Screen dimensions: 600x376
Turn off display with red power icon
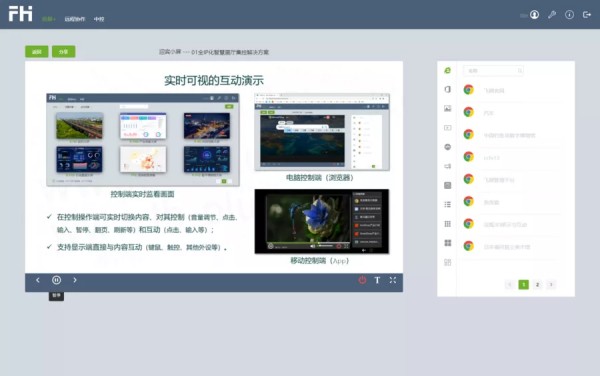(x=362, y=280)
